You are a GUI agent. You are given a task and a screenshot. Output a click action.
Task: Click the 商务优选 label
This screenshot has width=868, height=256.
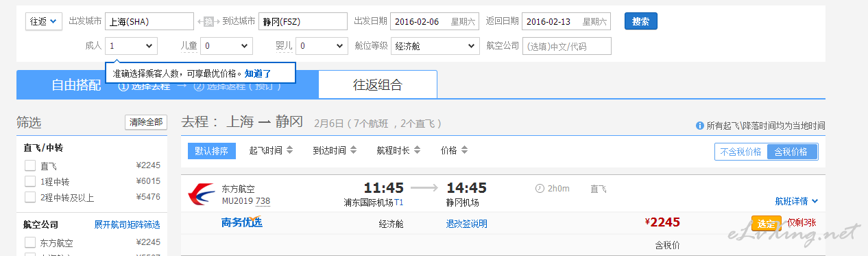(x=241, y=222)
